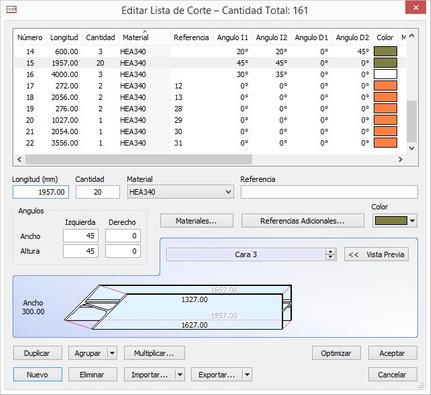Click the Altura Derecho angle field
This screenshot has width=431, height=395.
point(123,251)
